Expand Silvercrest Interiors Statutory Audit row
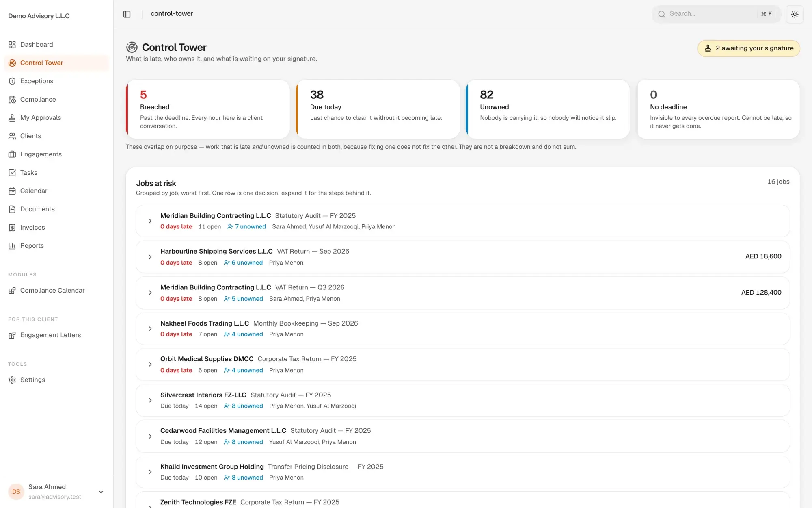This screenshot has width=812, height=508. click(x=150, y=401)
